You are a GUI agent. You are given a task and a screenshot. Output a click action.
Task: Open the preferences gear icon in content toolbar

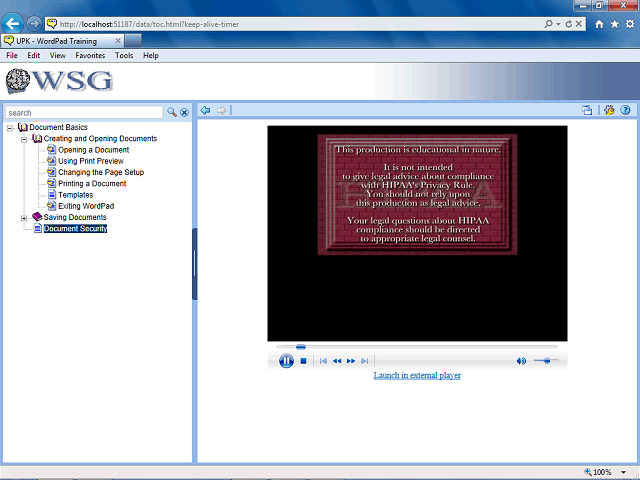(x=609, y=110)
